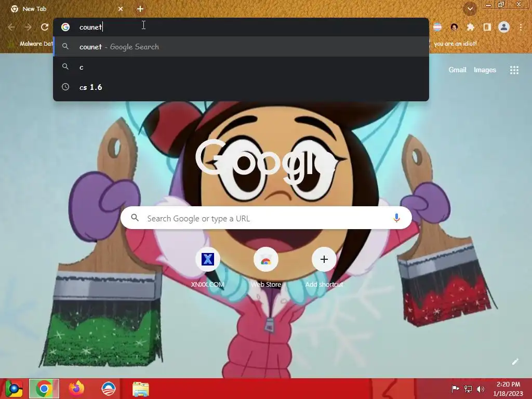Open the Google apps grid
This screenshot has height=399, width=532.
pos(514,70)
